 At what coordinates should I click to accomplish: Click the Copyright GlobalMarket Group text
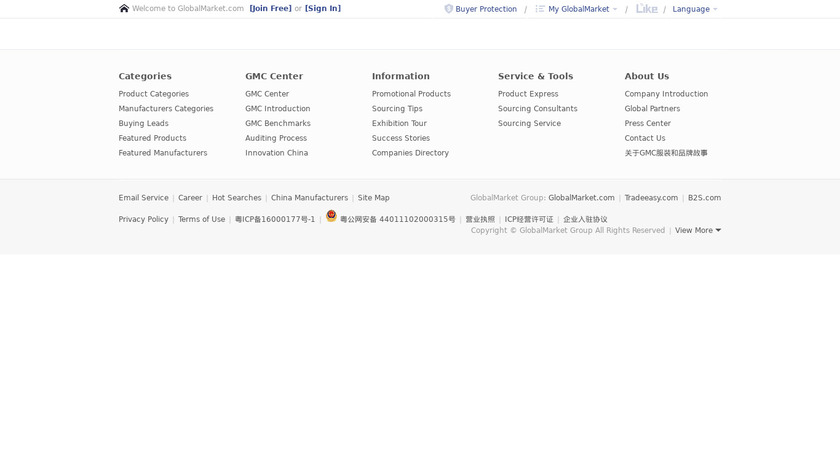(x=568, y=230)
